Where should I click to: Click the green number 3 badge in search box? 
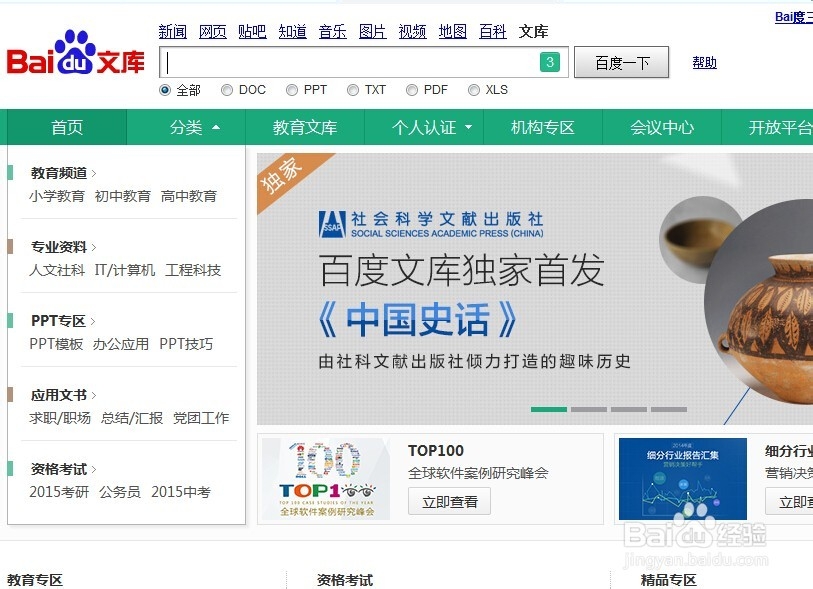[550, 62]
